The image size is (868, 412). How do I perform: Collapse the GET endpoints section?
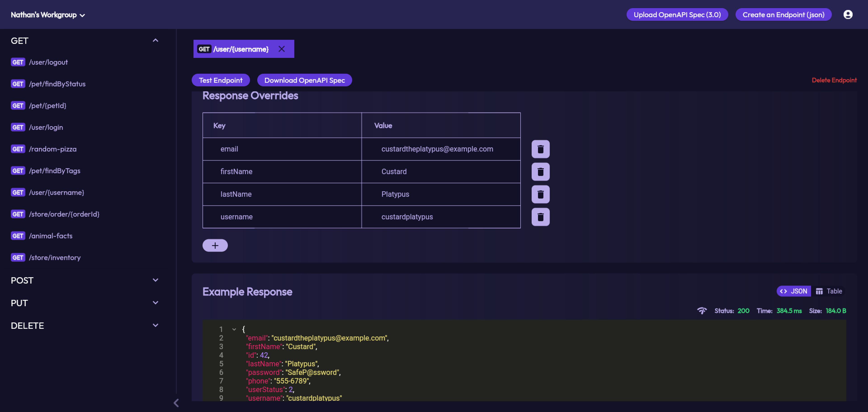(155, 40)
